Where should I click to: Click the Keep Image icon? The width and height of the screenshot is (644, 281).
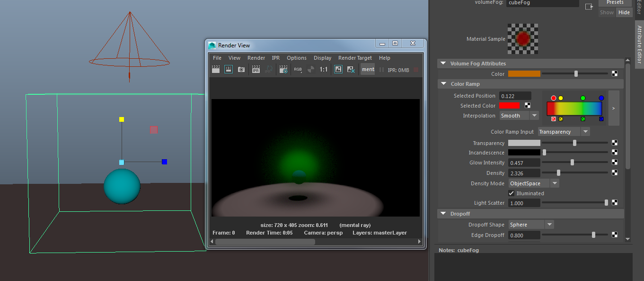[x=338, y=69]
